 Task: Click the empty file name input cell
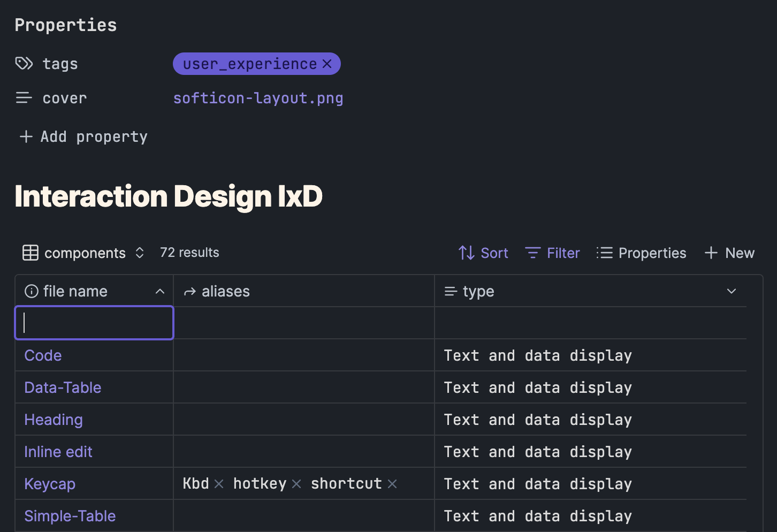[x=94, y=323]
